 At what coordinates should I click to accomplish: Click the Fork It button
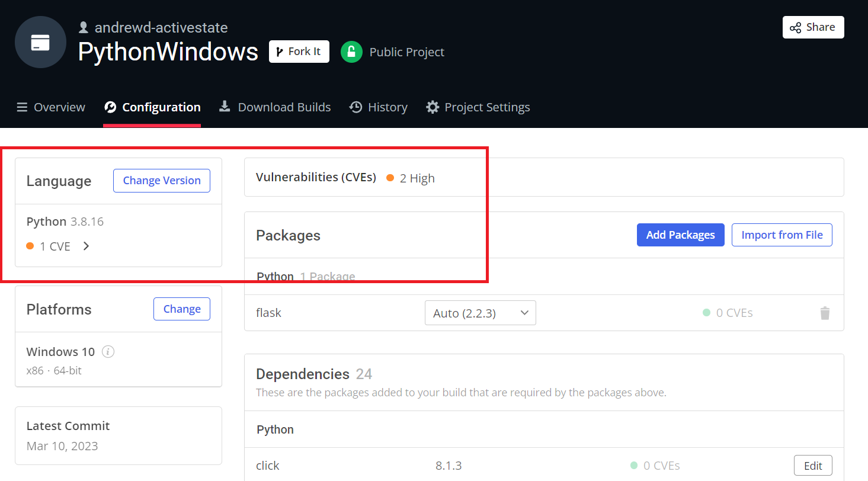click(299, 52)
